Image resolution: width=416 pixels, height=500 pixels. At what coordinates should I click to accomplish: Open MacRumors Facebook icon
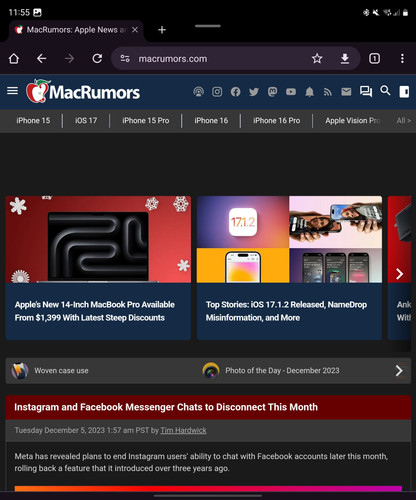click(x=235, y=91)
